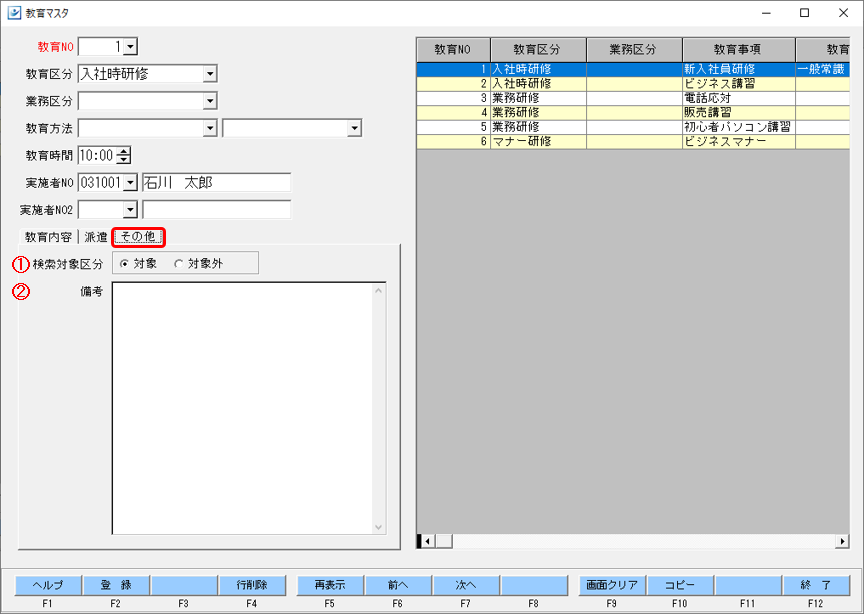The image size is (864, 614).
Task: Click the 入社時研修 cell in row 2
Action: pos(538,84)
